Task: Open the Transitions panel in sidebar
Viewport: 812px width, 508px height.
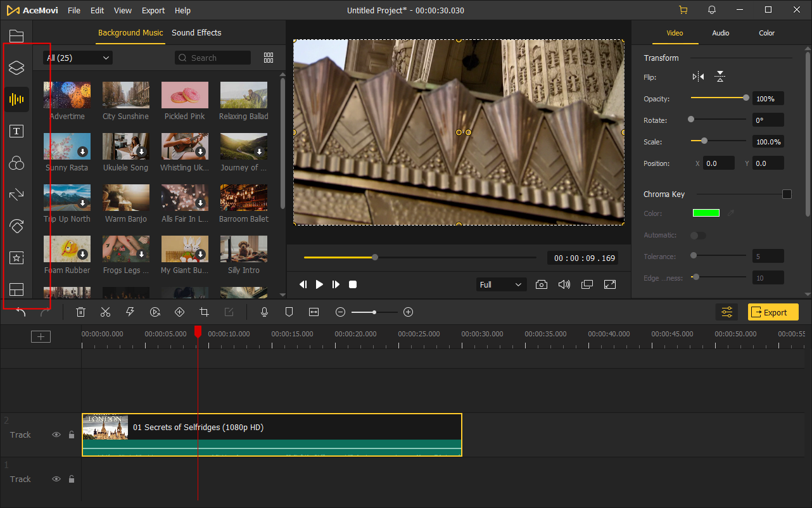Action: pos(16,194)
